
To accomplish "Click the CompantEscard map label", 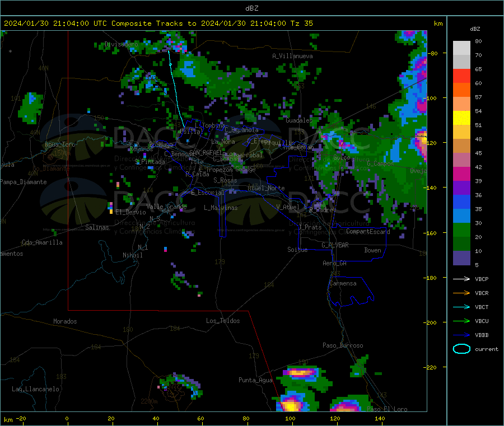I will tap(368, 231).
